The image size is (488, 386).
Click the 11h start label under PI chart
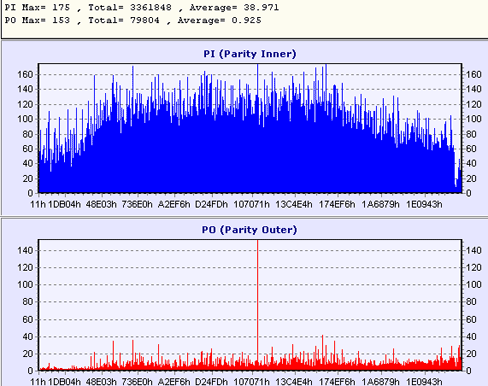point(38,204)
